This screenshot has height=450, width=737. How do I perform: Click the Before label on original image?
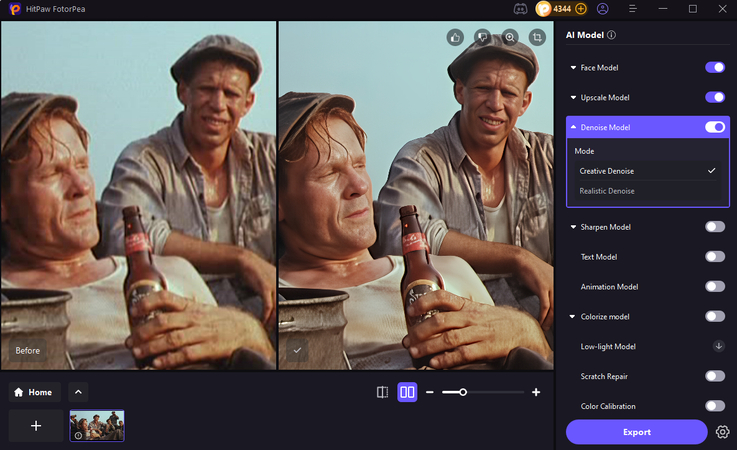pyautogui.click(x=28, y=350)
